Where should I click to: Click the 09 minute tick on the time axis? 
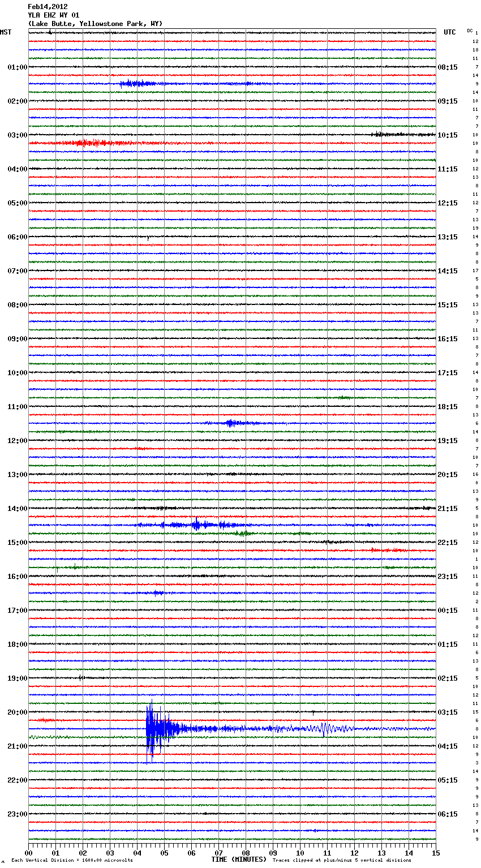pyautogui.click(x=273, y=853)
